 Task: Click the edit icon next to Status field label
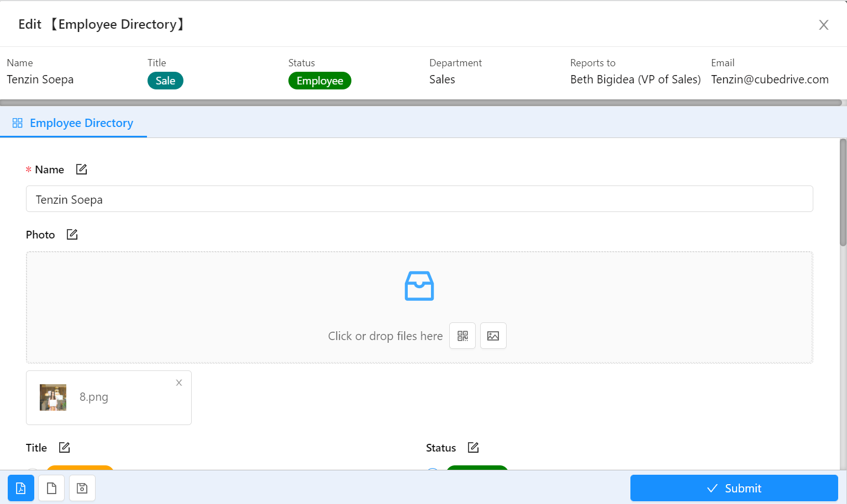[x=474, y=448]
